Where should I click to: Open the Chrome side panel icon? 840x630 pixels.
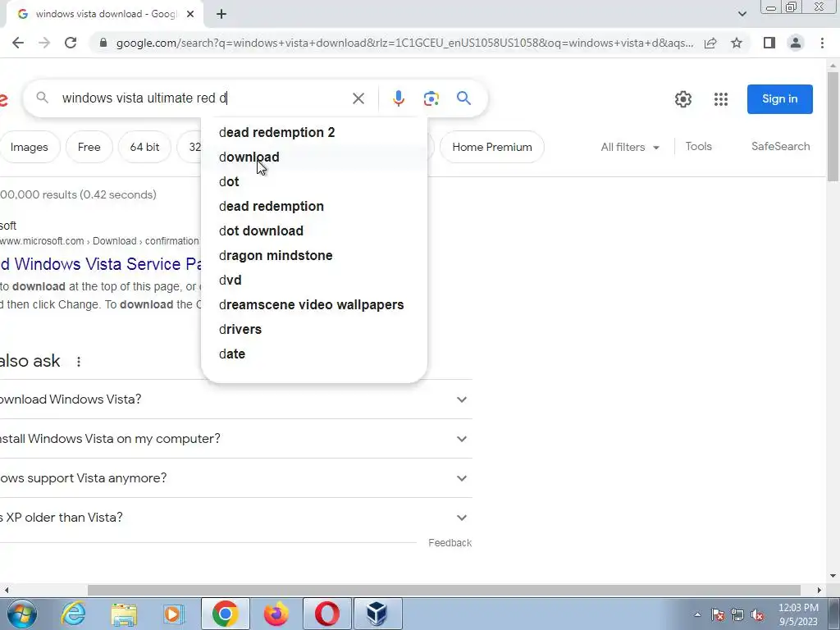point(769,43)
